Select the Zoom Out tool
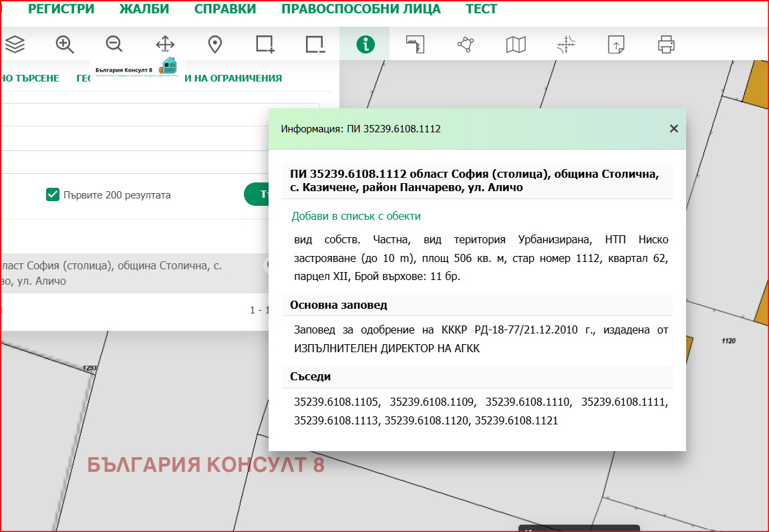The image size is (769, 532). [114, 44]
